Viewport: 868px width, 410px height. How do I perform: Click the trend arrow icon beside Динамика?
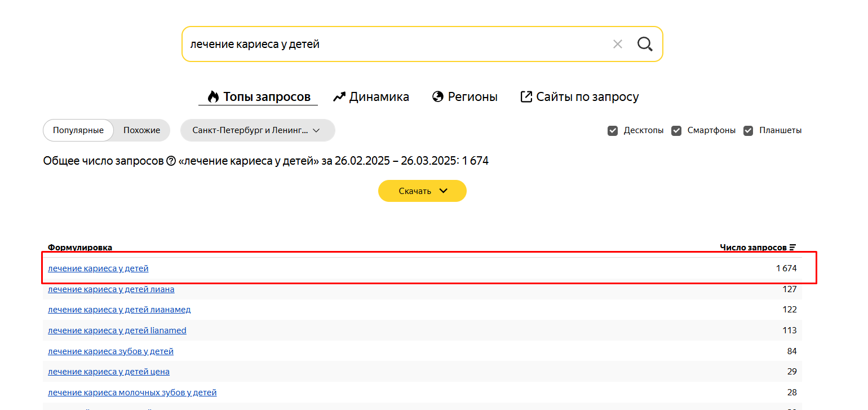tap(339, 96)
